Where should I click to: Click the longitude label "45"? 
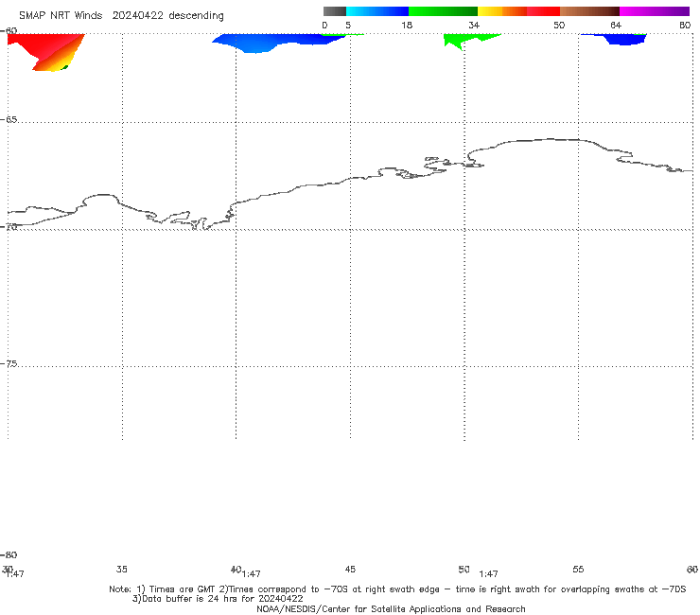[350, 569]
